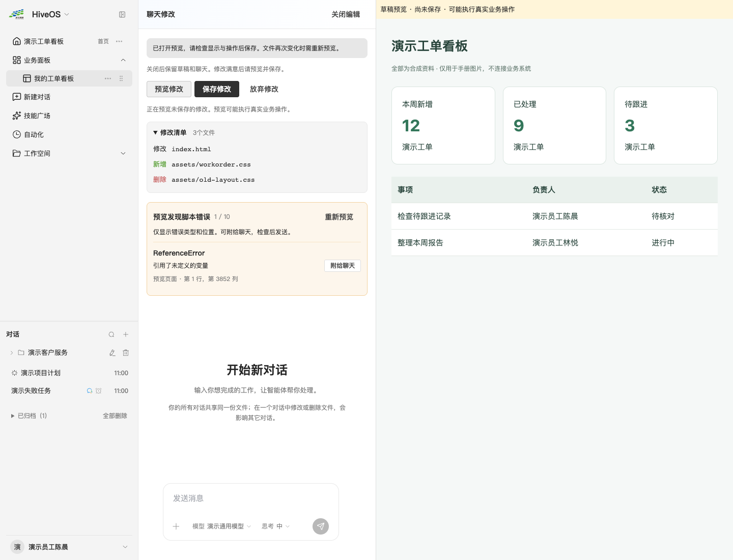Expand the 工作空间 section
The image size is (733, 560).
[123, 153]
